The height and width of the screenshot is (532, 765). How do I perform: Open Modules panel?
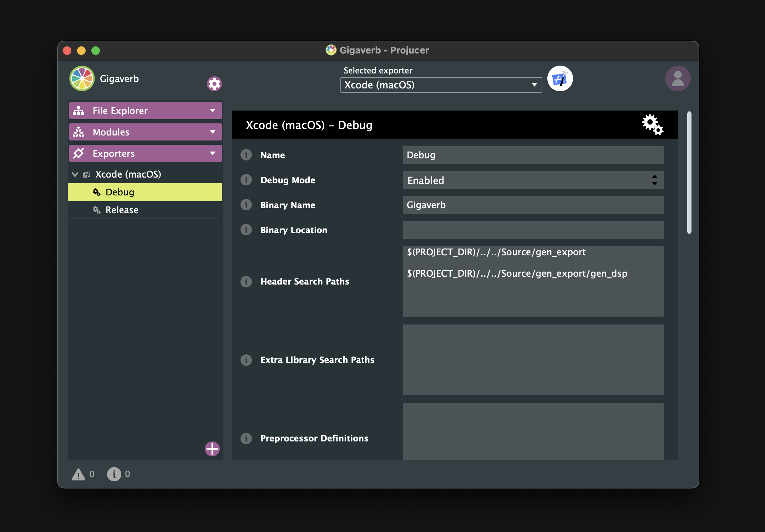coord(143,132)
